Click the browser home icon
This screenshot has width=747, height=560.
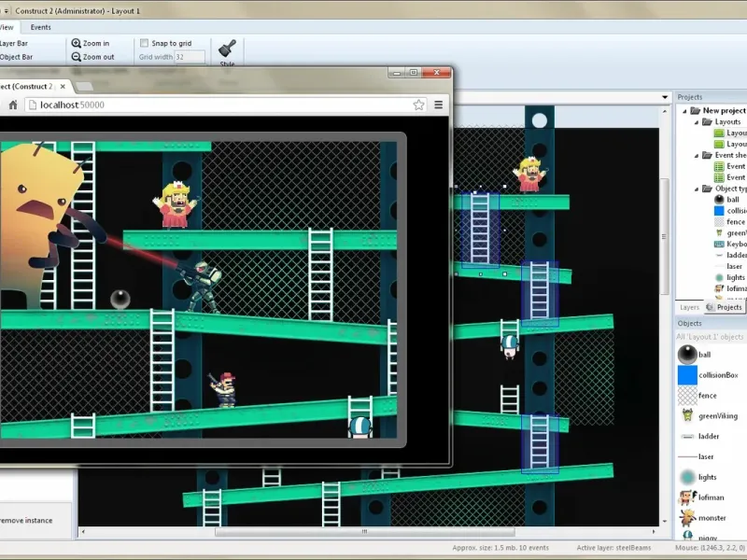(13, 105)
